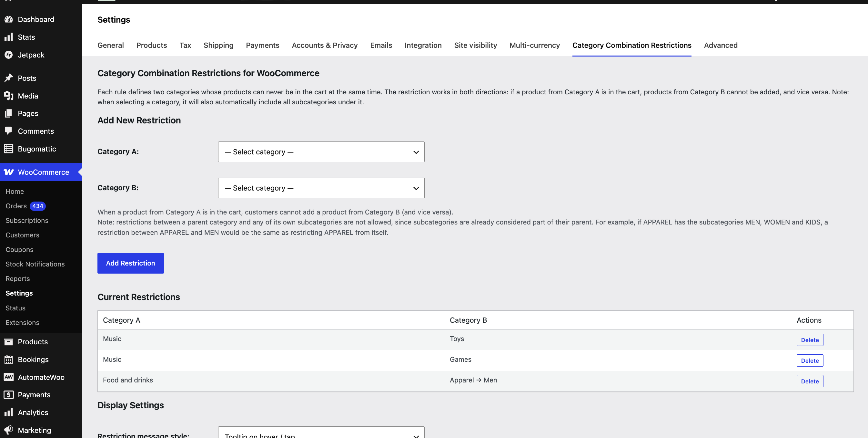Select the Category Combination Restrictions tab
This screenshot has width=868, height=438.
pos(632,45)
